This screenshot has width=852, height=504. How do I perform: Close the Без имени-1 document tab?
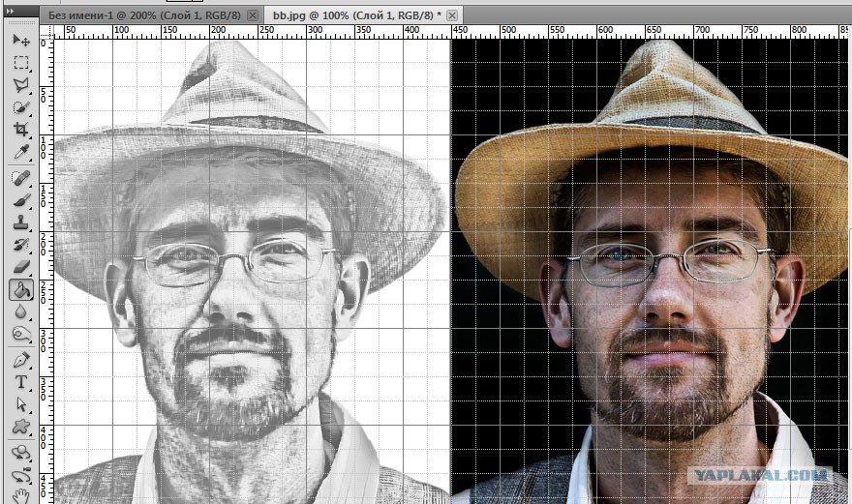coord(253,15)
